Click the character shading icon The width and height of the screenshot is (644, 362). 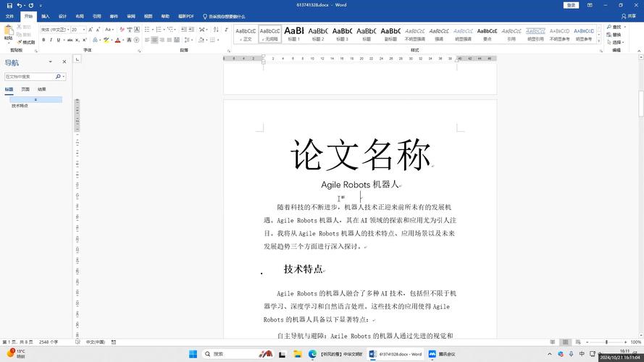pyautogui.click(x=129, y=40)
